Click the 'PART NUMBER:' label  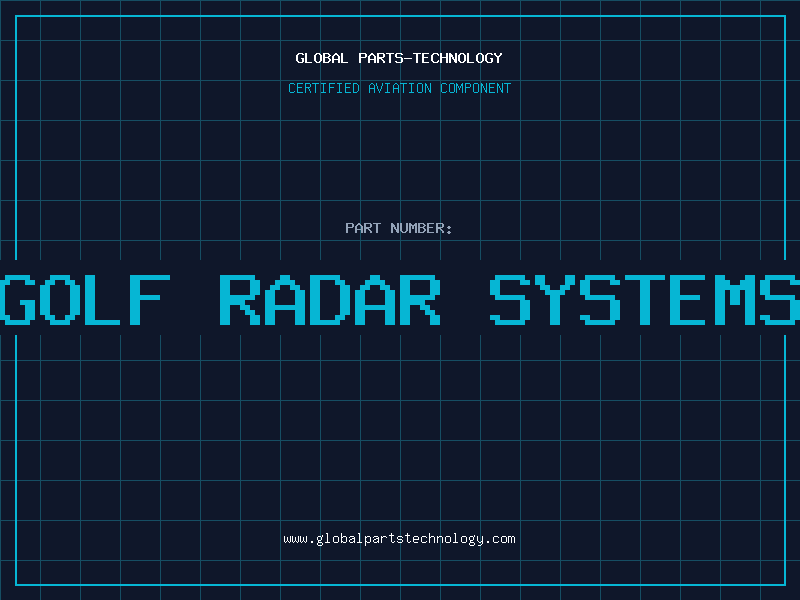pyautogui.click(x=399, y=228)
